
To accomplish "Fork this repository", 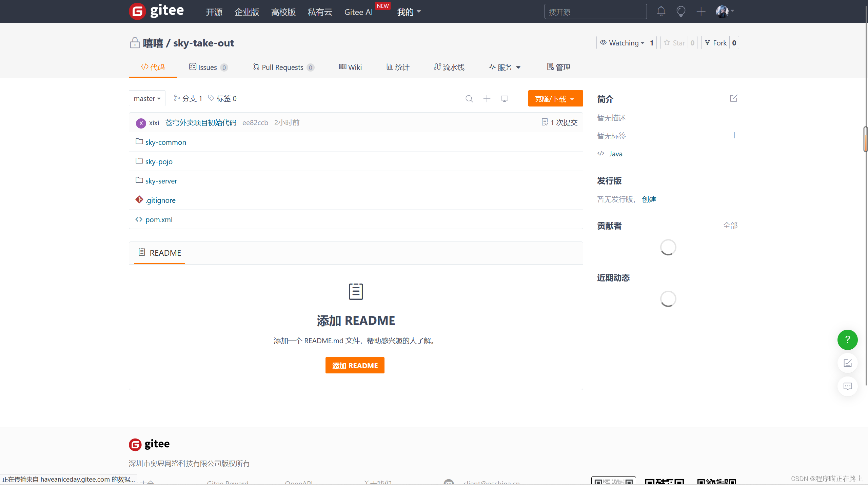I will tap(715, 43).
